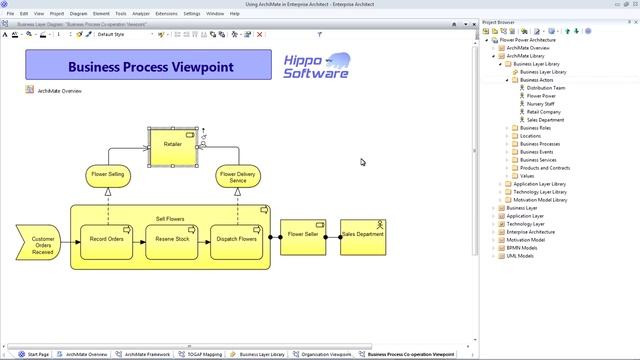Open the Element menu
Screen dimensions: 640x360
pyautogui.click(x=101, y=13)
